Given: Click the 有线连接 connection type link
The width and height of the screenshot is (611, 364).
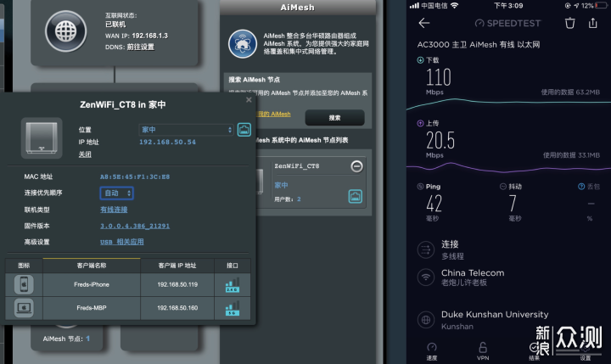Looking at the screenshot, I should click(x=114, y=210).
